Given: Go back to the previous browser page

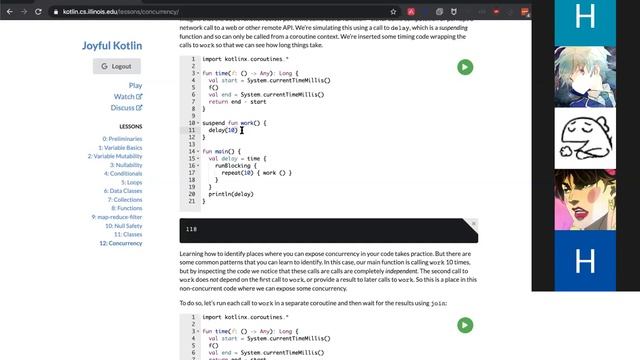Looking at the screenshot, I should point(10,12).
